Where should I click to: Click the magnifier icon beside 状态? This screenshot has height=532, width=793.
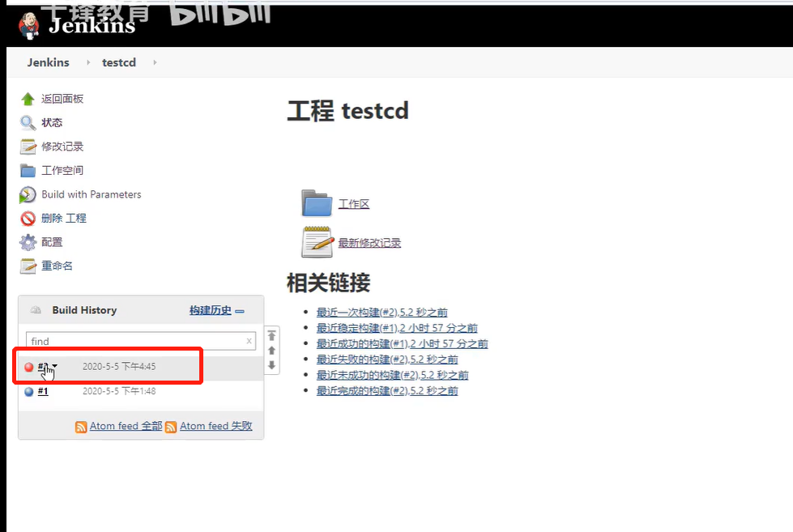click(x=28, y=123)
